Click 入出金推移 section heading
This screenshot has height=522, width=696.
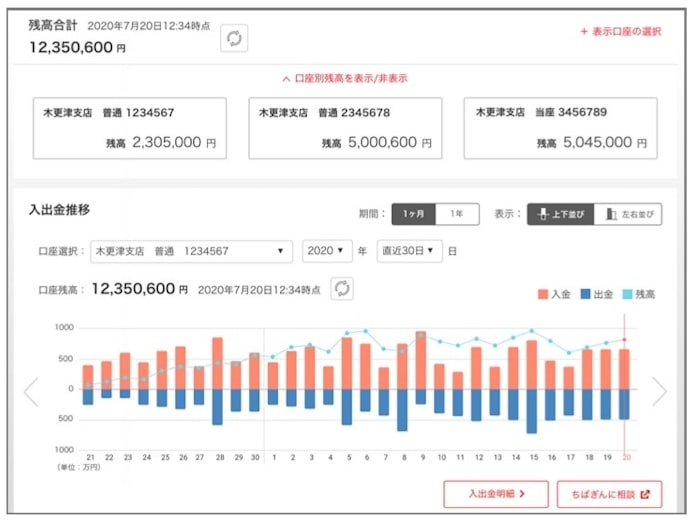(59, 210)
